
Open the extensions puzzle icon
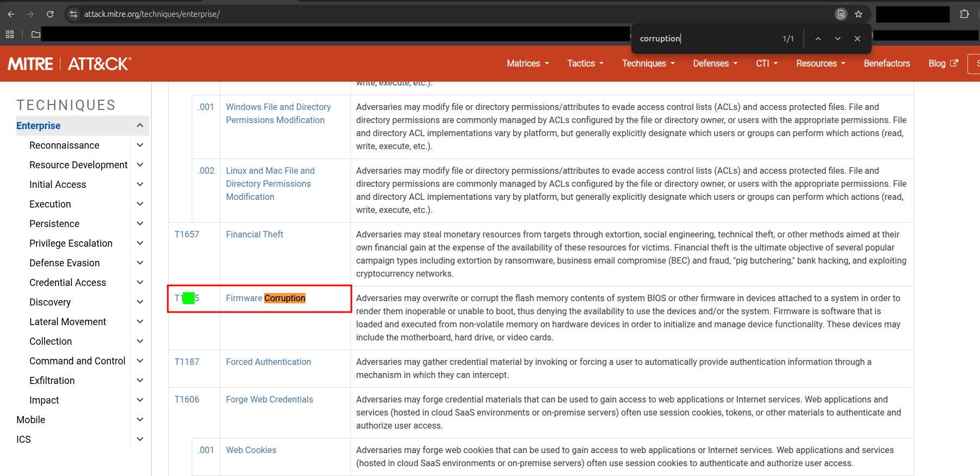(964, 14)
